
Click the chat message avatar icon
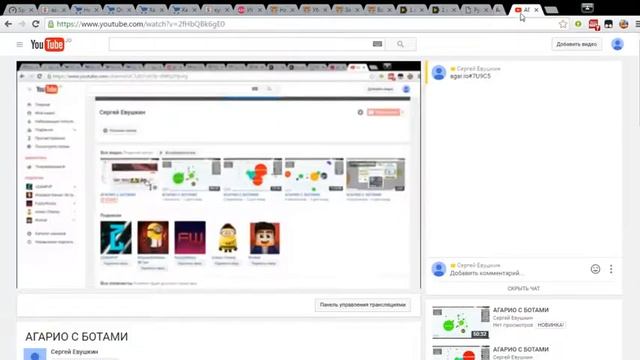[x=439, y=73]
